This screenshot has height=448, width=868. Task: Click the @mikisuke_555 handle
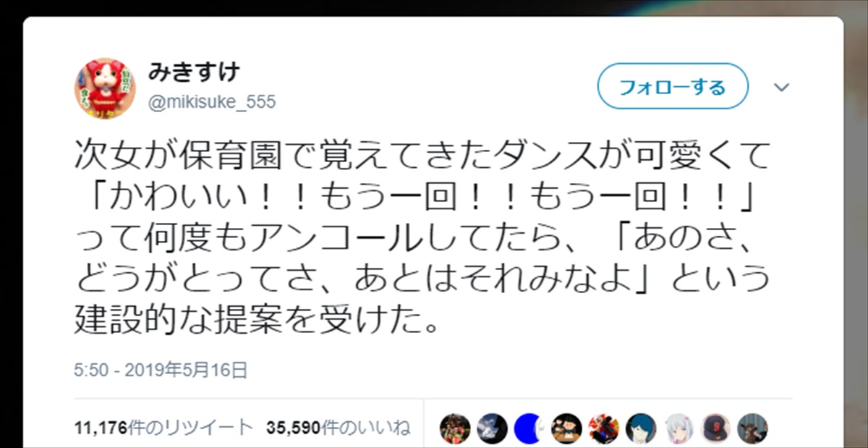point(212,102)
